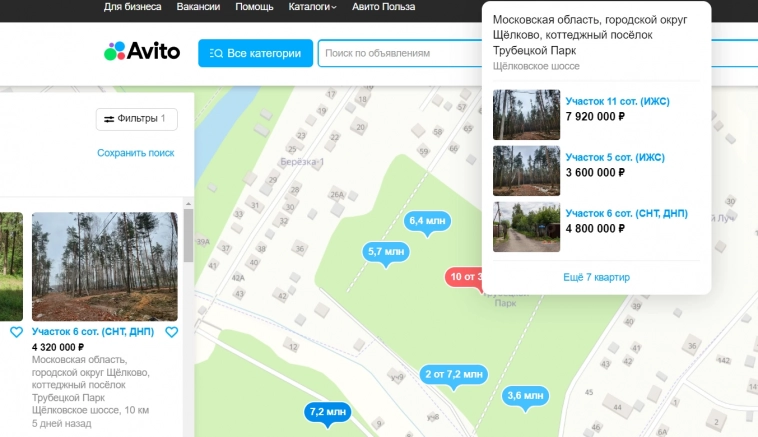Open the Avito logo home link
Image resolution: width=758 pixels, height=437 pixels.
142,51
